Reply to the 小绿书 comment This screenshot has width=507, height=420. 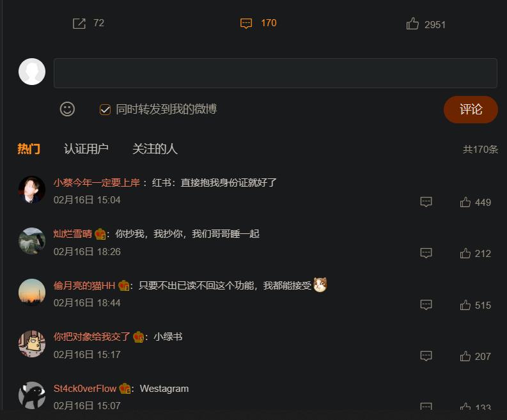tap(426, 356)
